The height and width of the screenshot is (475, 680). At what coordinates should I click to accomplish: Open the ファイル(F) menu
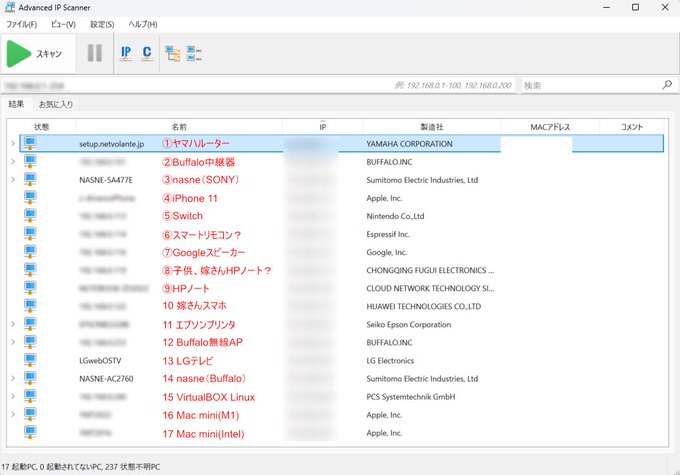(21, 24)
